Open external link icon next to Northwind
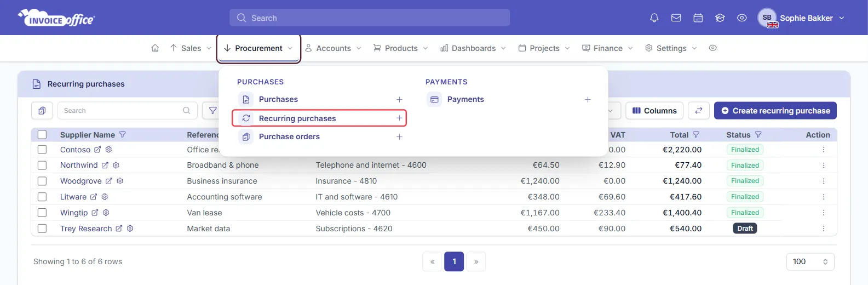 (x=105, y=165)
